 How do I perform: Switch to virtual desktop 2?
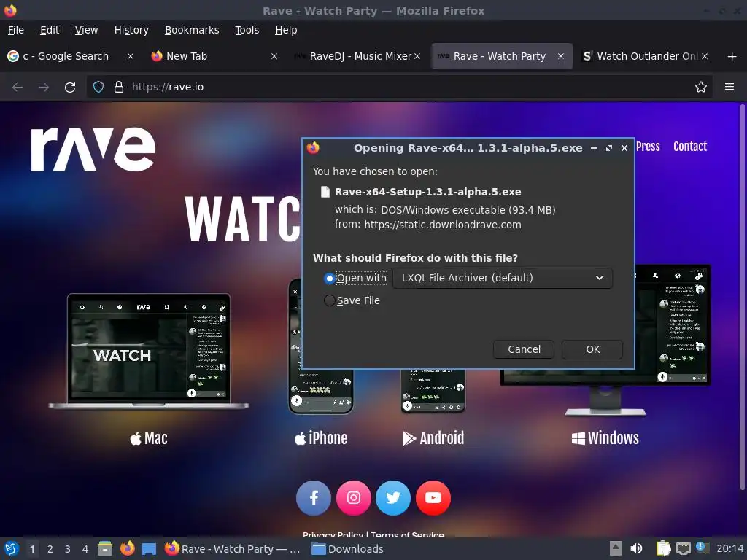[x=50, y=549]
